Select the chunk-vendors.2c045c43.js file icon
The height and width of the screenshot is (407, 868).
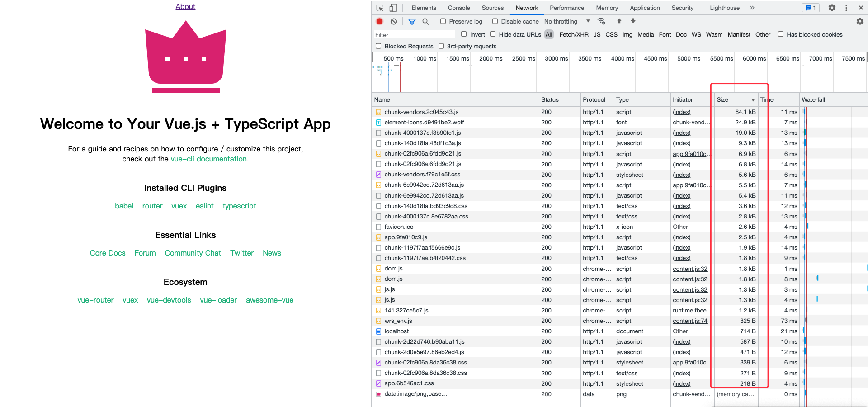[x=379, y=112]
